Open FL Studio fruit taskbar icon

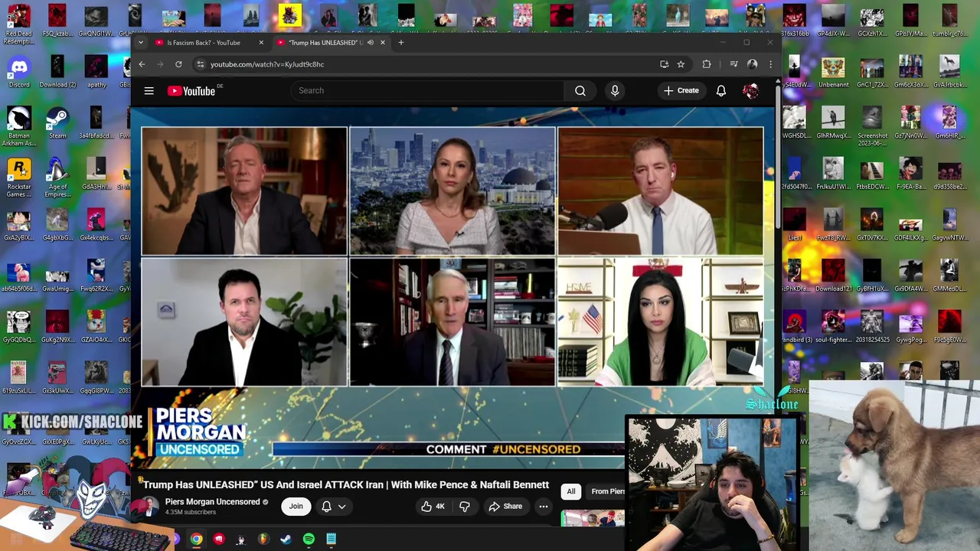point(263,540)
